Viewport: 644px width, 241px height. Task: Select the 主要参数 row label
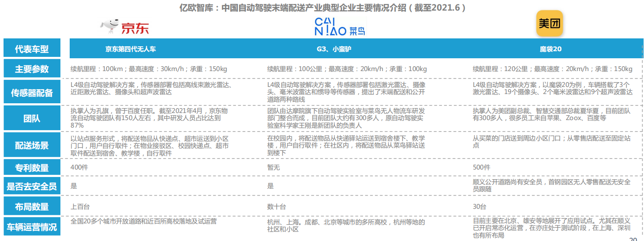point(32,69)
